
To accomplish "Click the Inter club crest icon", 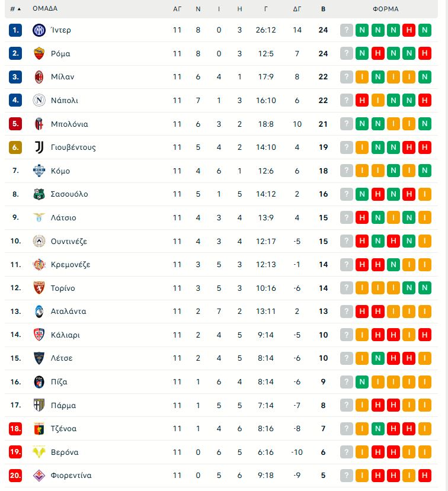I will coord(39,30).
